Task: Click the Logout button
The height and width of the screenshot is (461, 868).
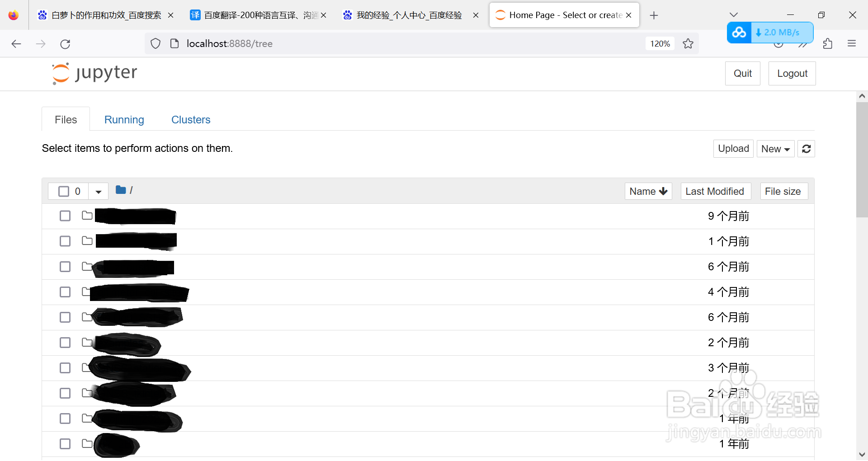Action: point(792,73)
